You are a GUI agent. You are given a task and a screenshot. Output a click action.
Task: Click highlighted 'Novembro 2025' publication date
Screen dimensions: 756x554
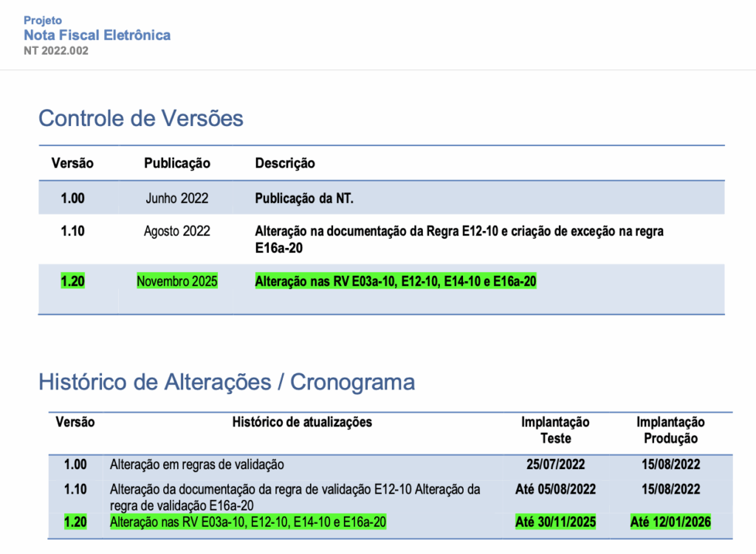click(177, 281)
